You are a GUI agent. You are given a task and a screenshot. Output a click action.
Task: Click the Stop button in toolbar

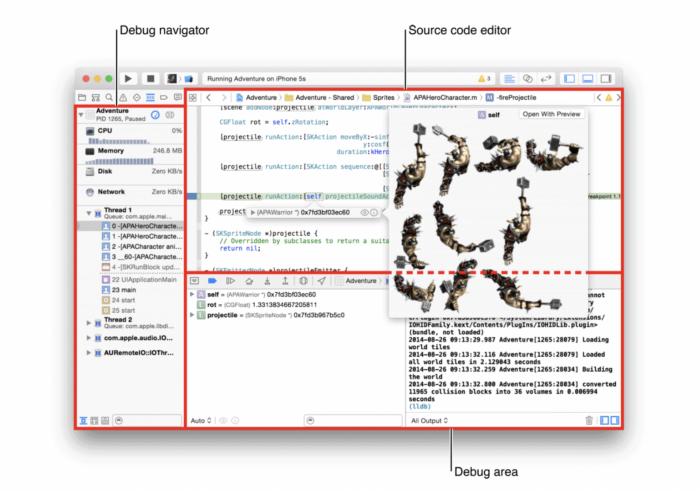[150, 79]
